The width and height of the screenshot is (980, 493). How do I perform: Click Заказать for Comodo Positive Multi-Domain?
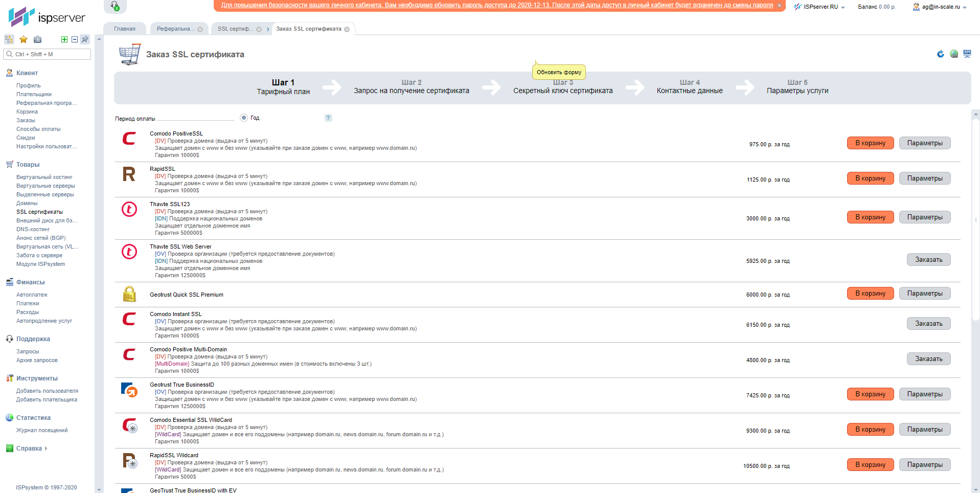(928, 358)
